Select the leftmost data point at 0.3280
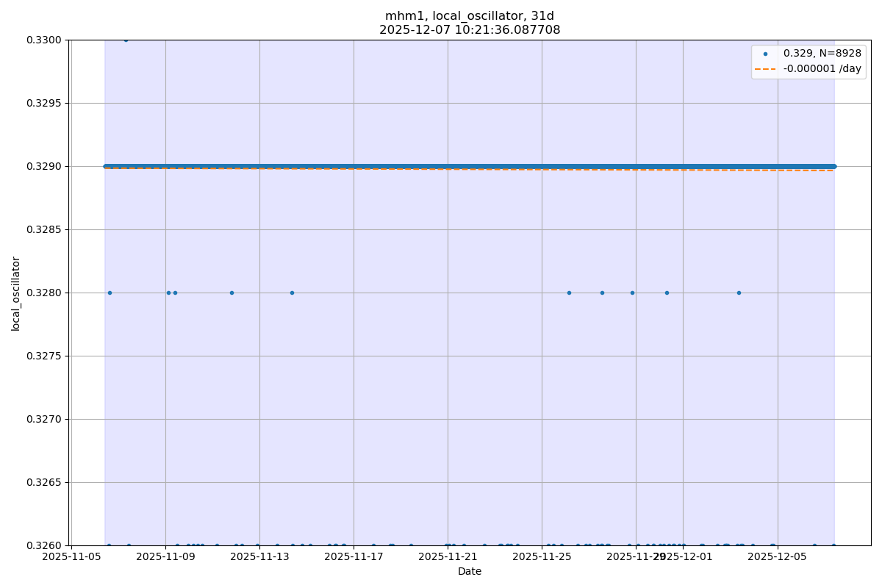The height and width of the screenshot is (588, 882). click(110, 293)
